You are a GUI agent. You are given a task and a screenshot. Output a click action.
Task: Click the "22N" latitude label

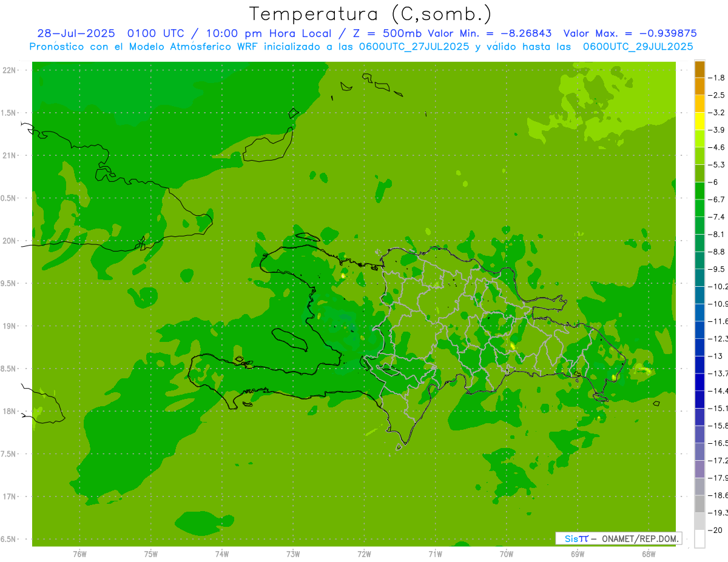click(10, 70)
